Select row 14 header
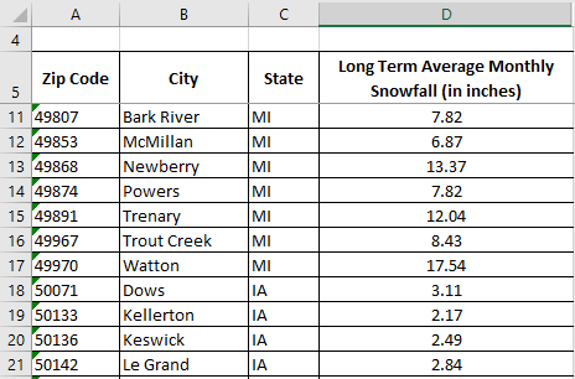 (x=15, y=190)
